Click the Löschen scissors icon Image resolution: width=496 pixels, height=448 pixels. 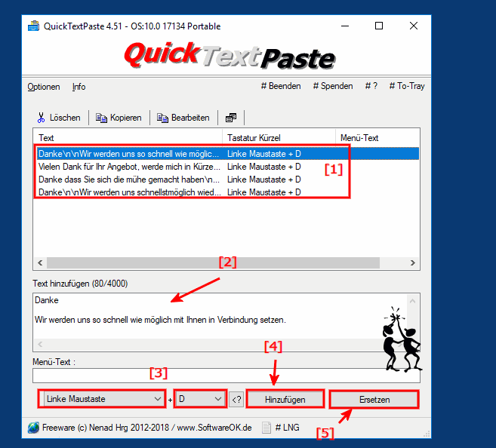[41, 118]
